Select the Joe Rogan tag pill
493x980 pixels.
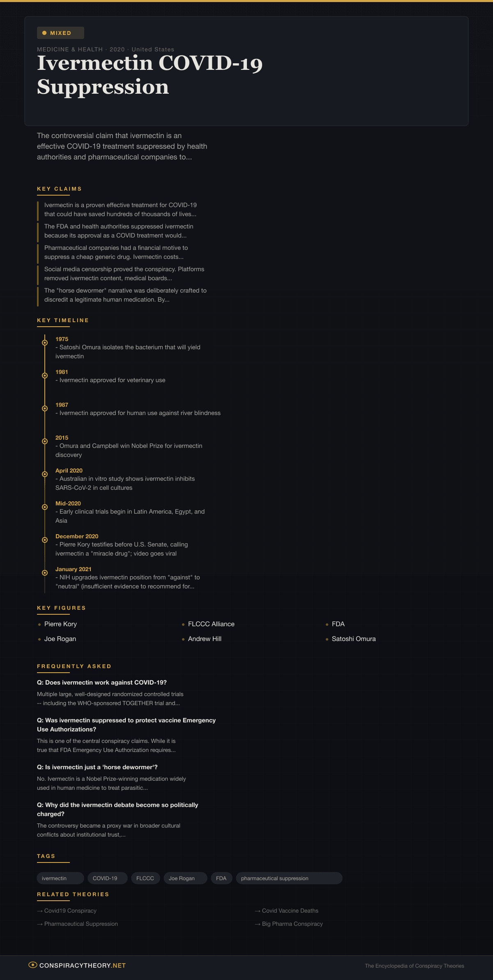[185, 878]
